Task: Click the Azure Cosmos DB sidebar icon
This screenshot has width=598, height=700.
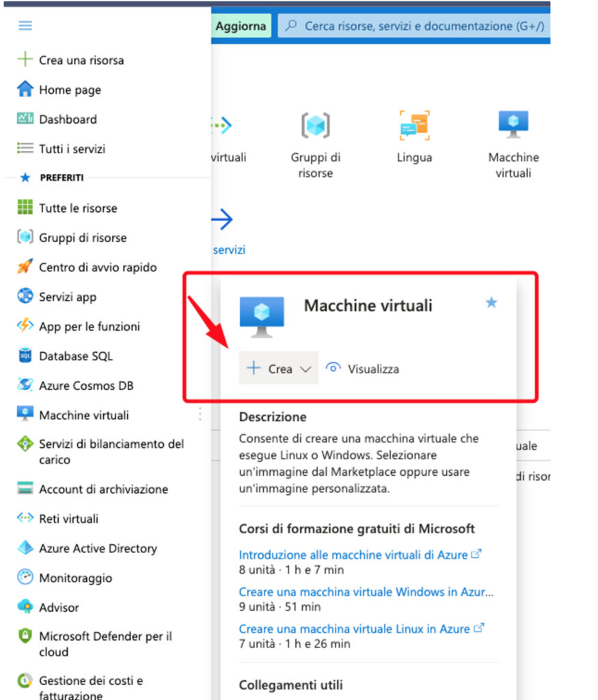Action: pos(25,384)
